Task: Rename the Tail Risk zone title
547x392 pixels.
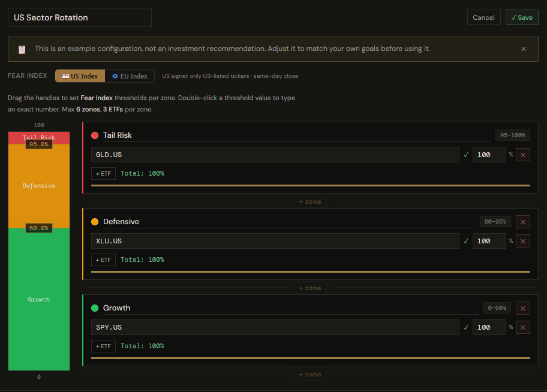Action: tap(296, 135)
